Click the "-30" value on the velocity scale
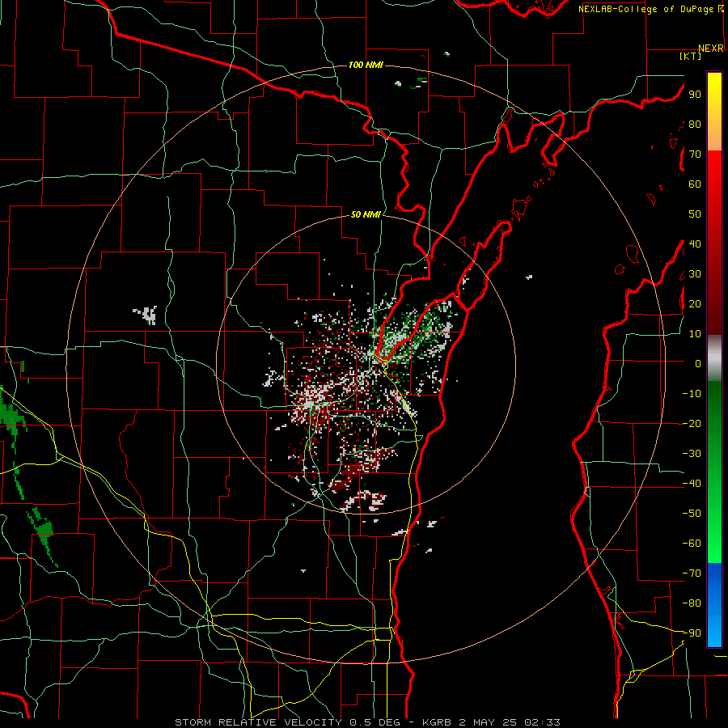 pos(692,454)
